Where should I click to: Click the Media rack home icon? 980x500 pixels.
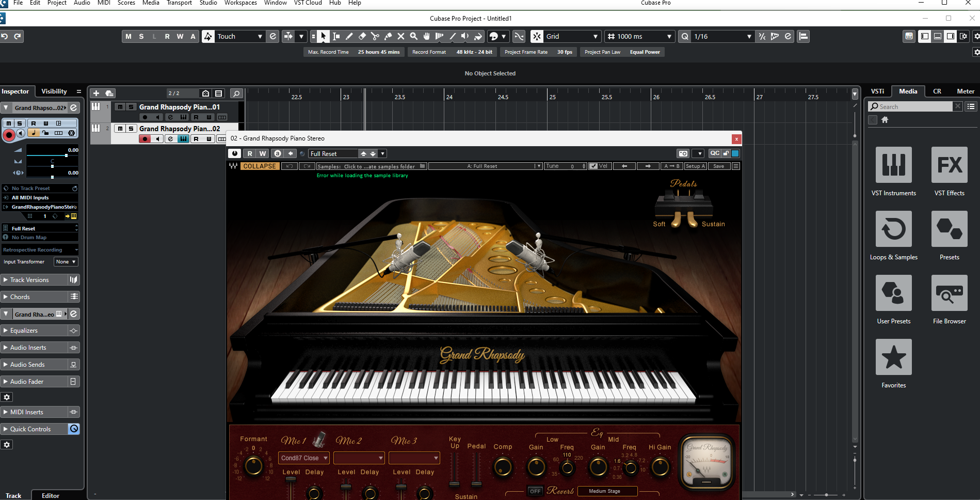[885, 120]
